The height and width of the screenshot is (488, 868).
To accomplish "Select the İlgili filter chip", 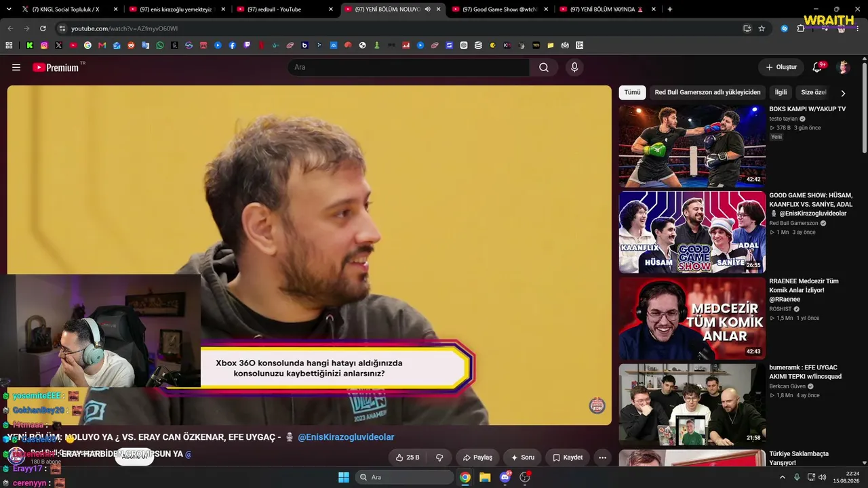I will click(781, 92).
